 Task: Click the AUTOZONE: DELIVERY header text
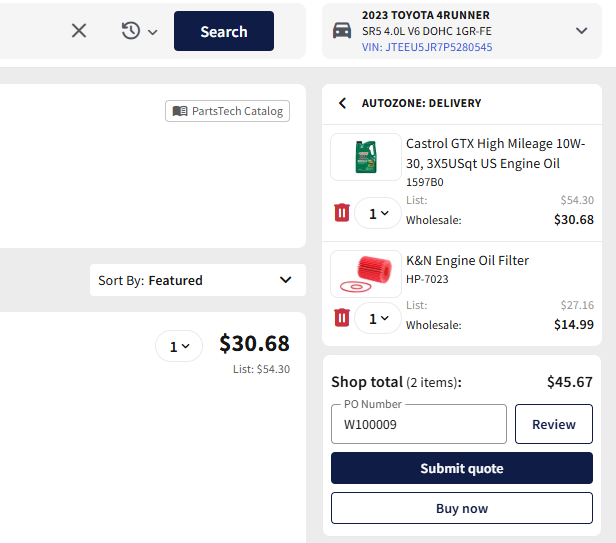click(x=422, y=103)
